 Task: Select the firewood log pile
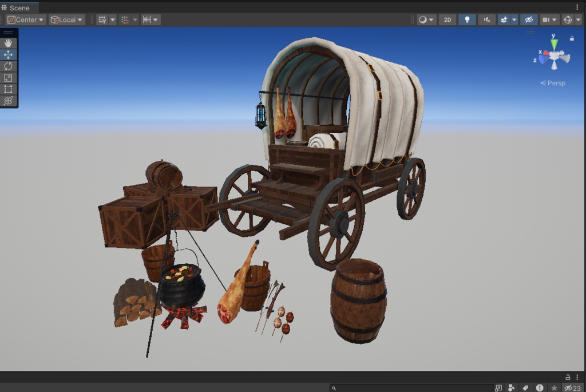[x=134, y=303]
